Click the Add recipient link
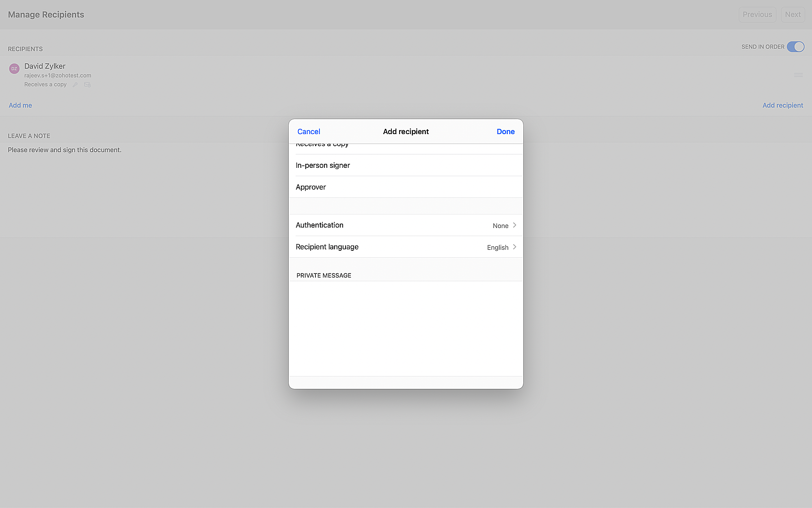Screen dimensions: 812x508 782,105
